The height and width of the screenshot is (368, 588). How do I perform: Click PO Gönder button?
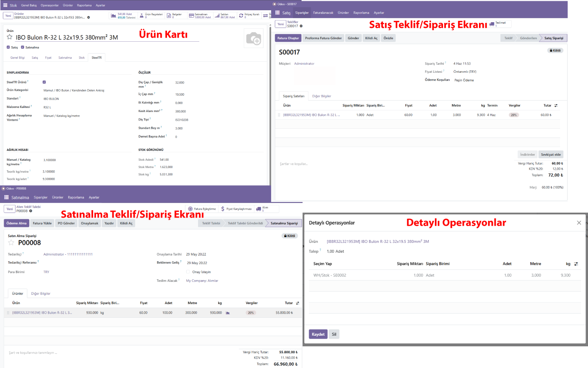66,223
